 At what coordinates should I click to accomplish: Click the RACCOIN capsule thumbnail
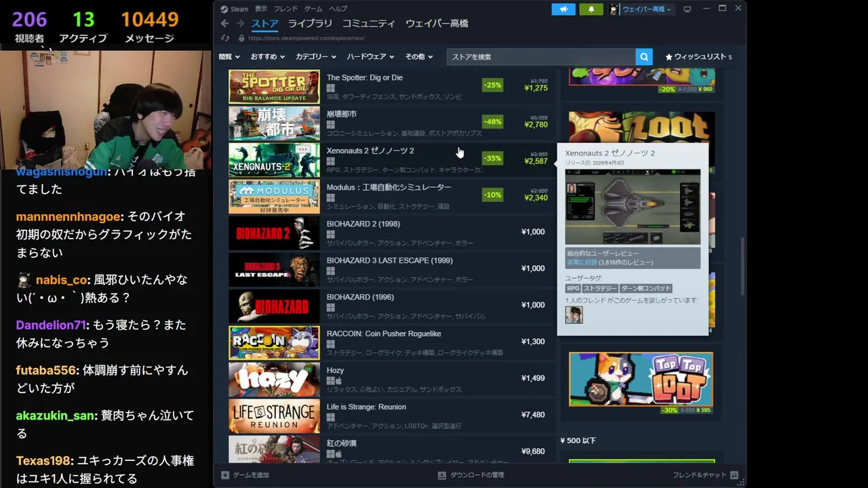click(274, 343)
